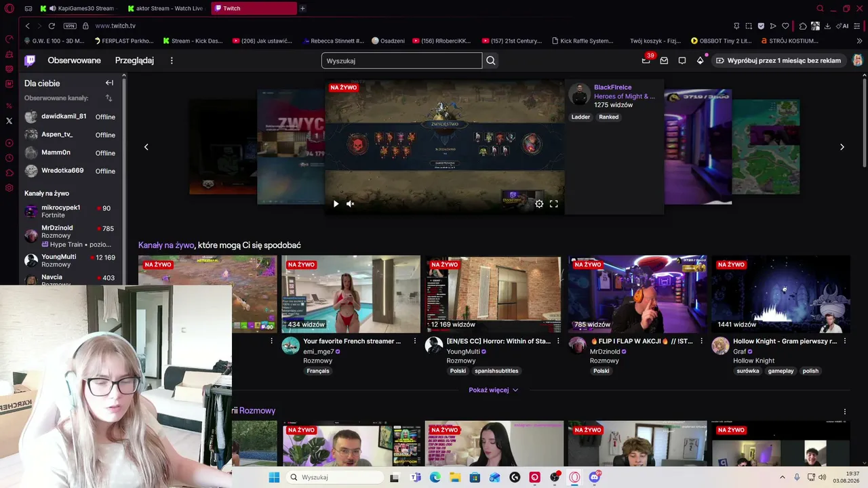Open emi_mge7 stream thumbnail

coord(351,294)
